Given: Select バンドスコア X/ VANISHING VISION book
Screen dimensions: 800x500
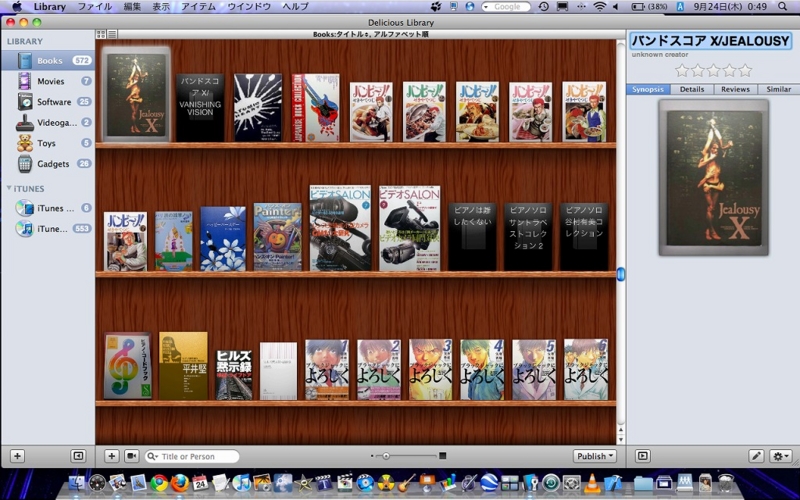Looking at the screenshot, I should pos(200,108).
